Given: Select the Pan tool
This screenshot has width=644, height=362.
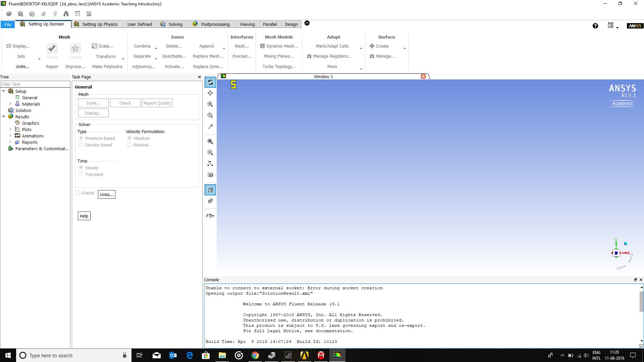Looking at the screenshot, I should (x=210, y=93).
